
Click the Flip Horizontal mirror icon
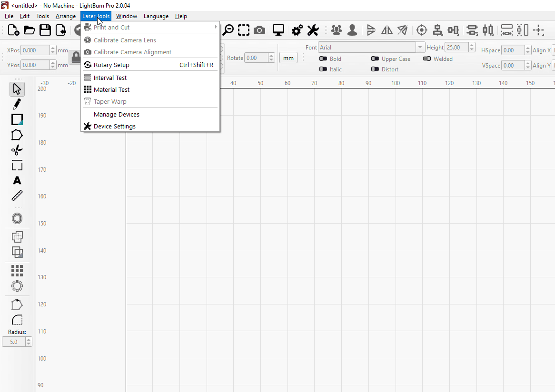387,30
